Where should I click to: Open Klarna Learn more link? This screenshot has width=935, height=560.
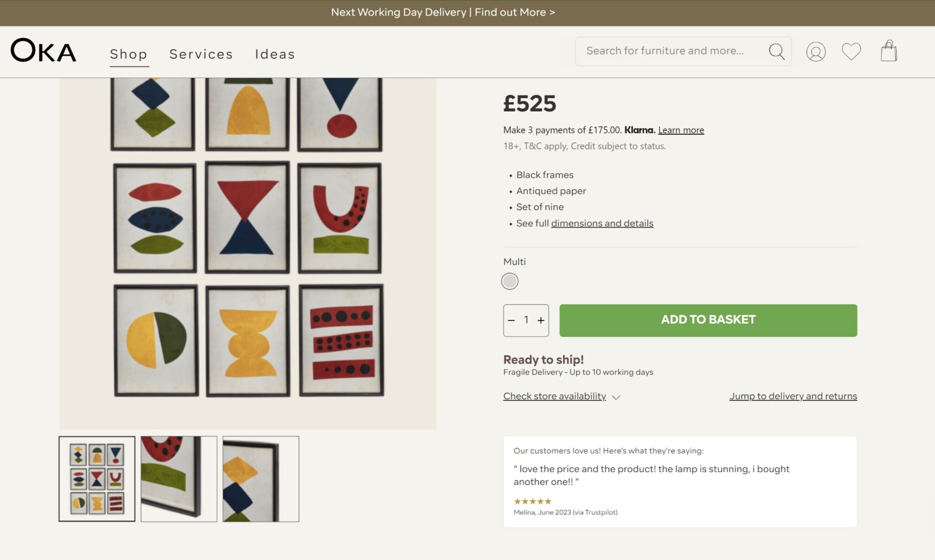pyautogui.click(x=681, y=130)
